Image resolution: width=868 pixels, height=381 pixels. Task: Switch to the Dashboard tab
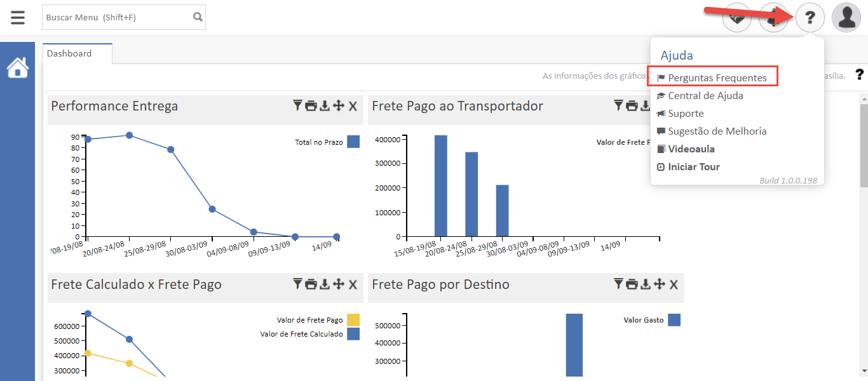[x=70, y=54]
